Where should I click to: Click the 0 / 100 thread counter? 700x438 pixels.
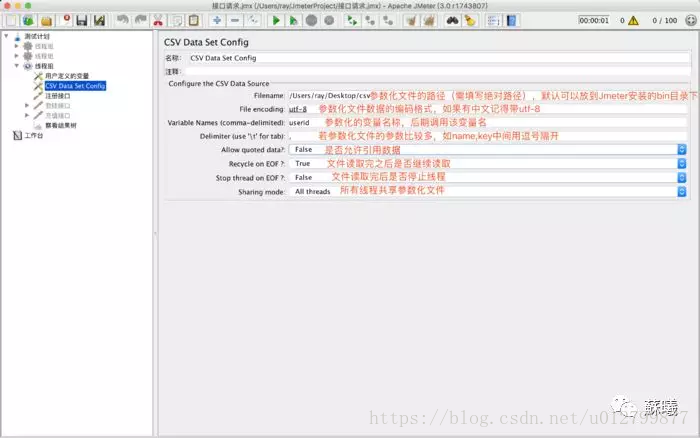click(664, 21)
